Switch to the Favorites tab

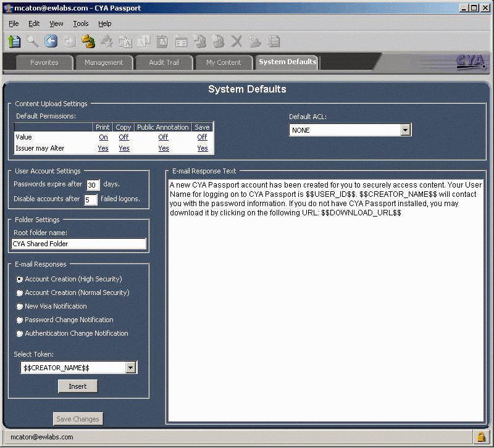pyautogui.click(x=44, y=62)
